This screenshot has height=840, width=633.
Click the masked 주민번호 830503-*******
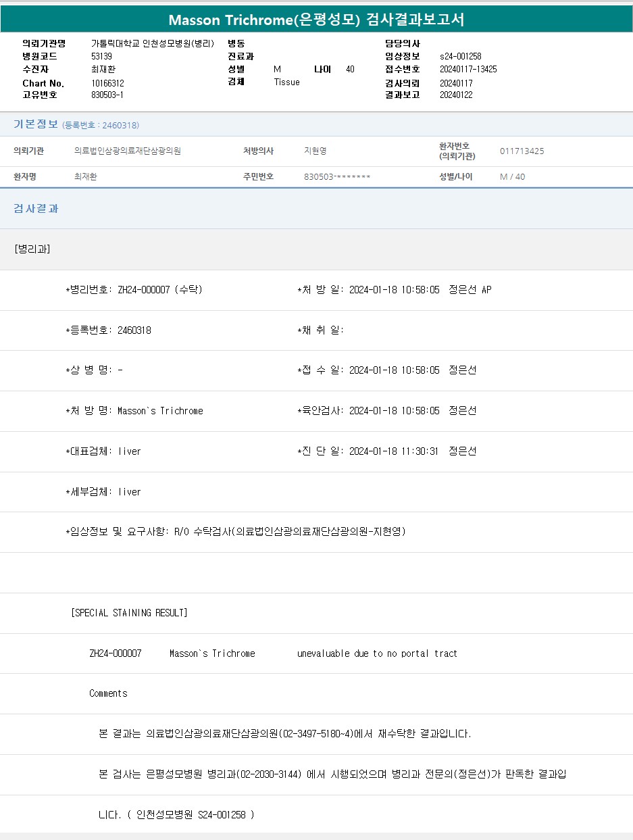tap(337, 176)
